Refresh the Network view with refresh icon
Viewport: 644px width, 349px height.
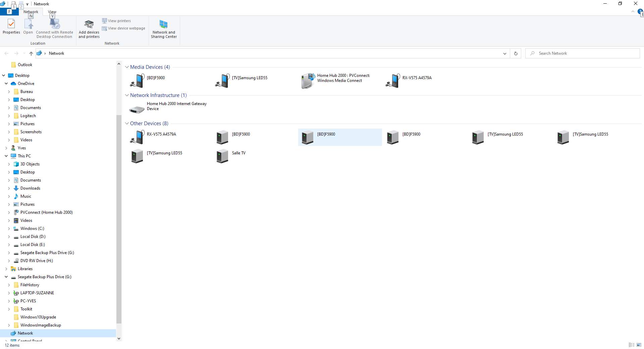tap(516, 53)
